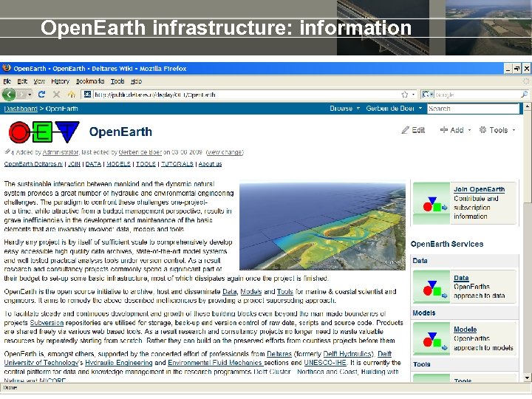Expand the page Tools dropdown arrow
This screenshot has height=399, width=532.
pos(514,130)
